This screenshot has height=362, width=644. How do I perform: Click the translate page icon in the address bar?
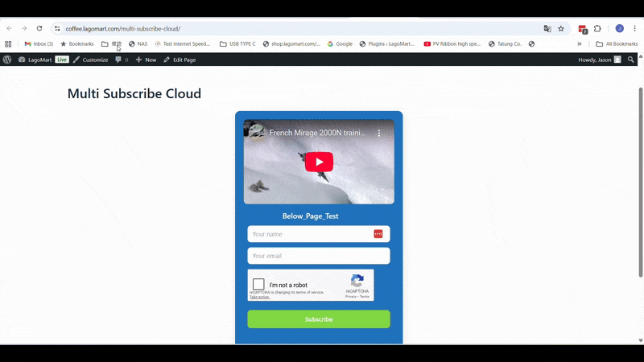pos(547,28)
